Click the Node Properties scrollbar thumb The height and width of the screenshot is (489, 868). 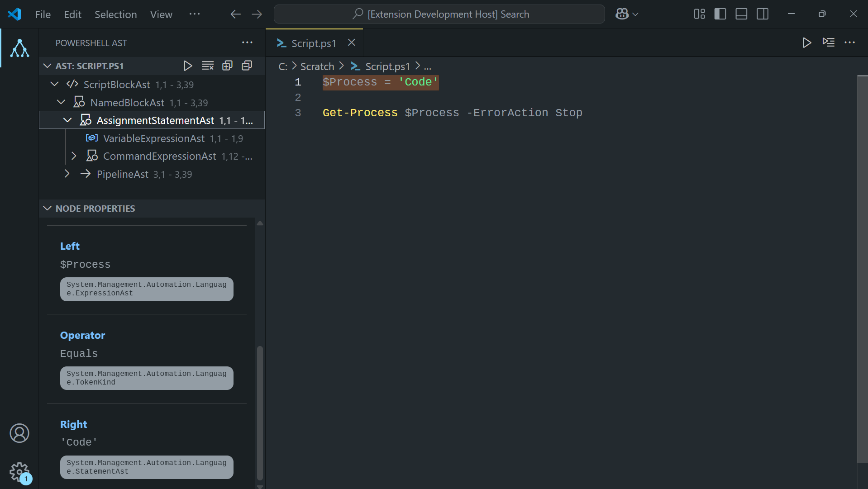pyautogui.click(x=260, y=413)
